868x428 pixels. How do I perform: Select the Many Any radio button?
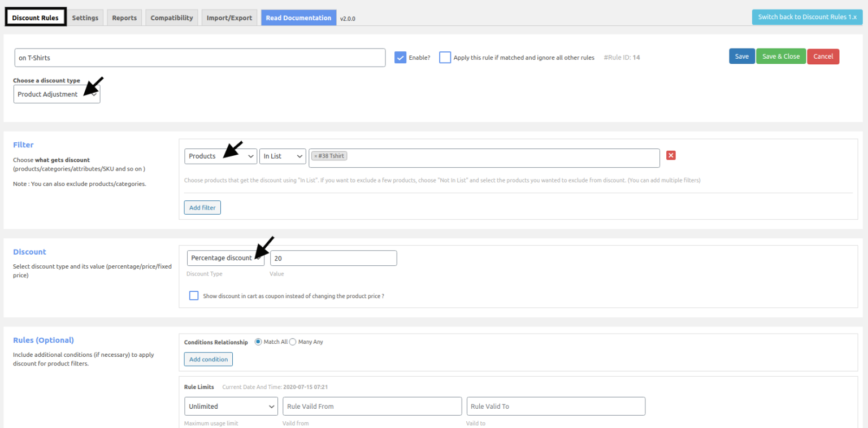point(292,341)
